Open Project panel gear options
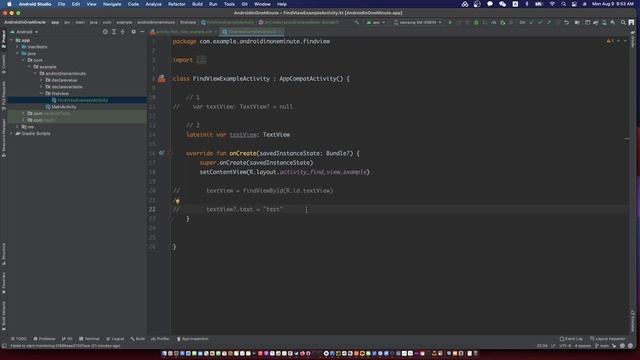Screen dimensions: 640x360 click(x=133, y=32)
